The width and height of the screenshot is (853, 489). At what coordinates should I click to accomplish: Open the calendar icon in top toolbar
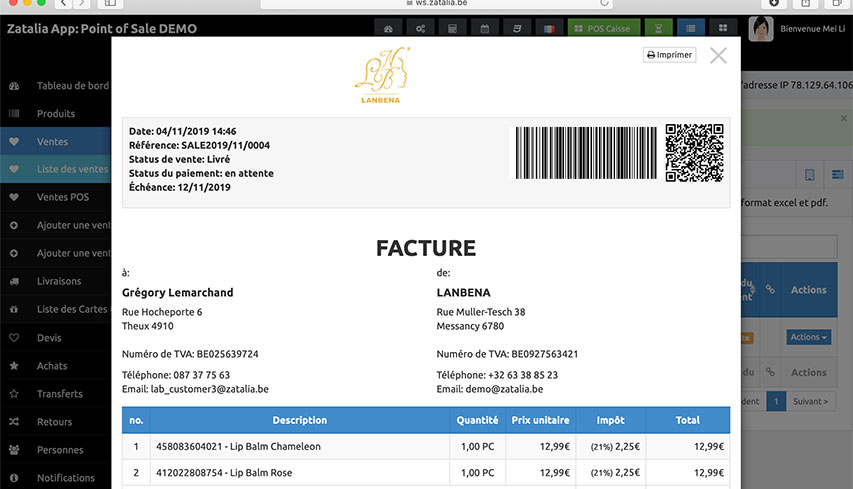pyautogui.click(x=485, y=28)
